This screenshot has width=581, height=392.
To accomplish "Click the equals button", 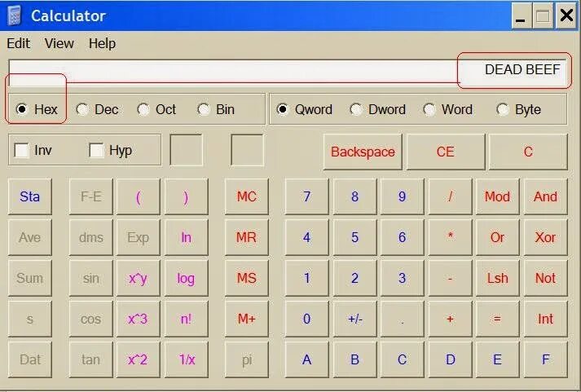I will tap(498, 319).
